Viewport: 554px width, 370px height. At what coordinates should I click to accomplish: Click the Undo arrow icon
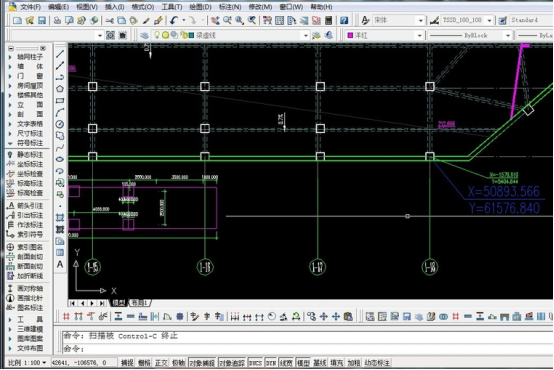pos(173,20)
